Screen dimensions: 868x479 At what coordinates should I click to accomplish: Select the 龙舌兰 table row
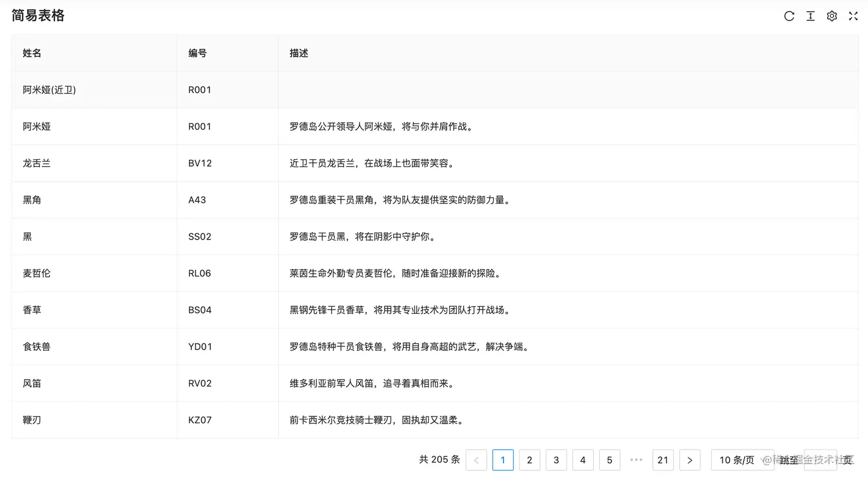click(x=435, y=164)
